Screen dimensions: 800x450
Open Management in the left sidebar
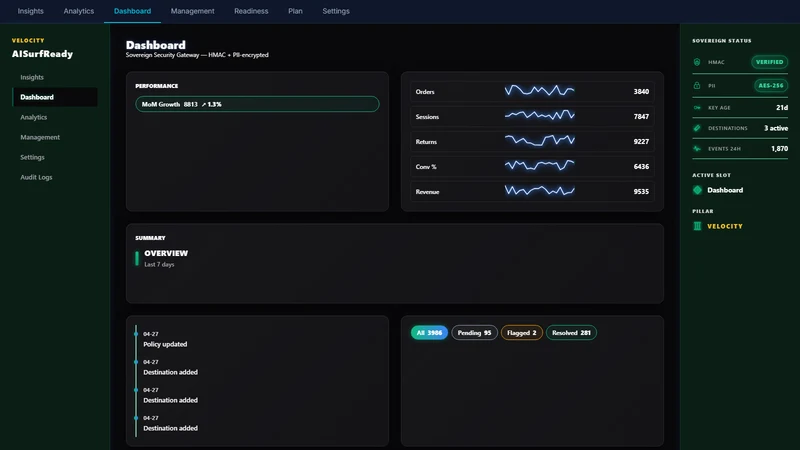click(55, 137)
